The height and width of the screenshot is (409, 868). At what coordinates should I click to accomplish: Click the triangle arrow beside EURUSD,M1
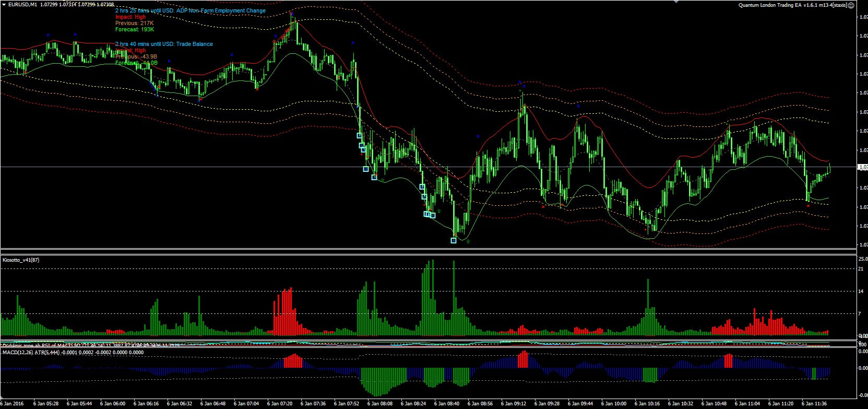[x=3, y=4]
